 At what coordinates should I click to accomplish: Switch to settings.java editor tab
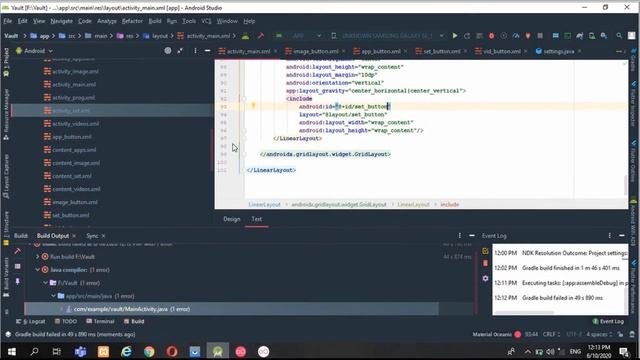click(558, 51)
